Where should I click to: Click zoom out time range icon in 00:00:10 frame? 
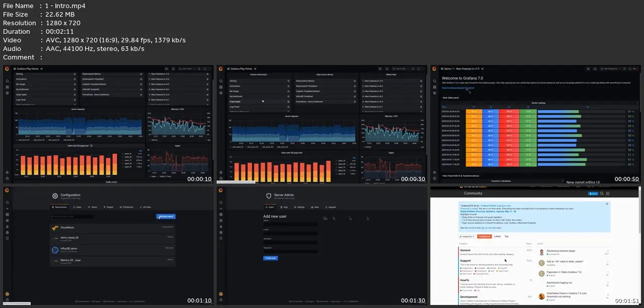point(199,69)
